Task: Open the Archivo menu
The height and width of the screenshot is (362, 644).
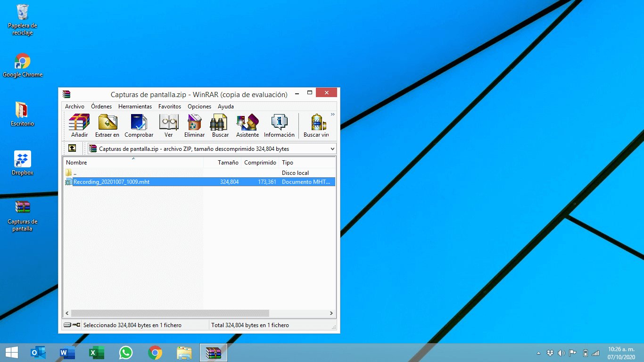Action: (75, 107)
